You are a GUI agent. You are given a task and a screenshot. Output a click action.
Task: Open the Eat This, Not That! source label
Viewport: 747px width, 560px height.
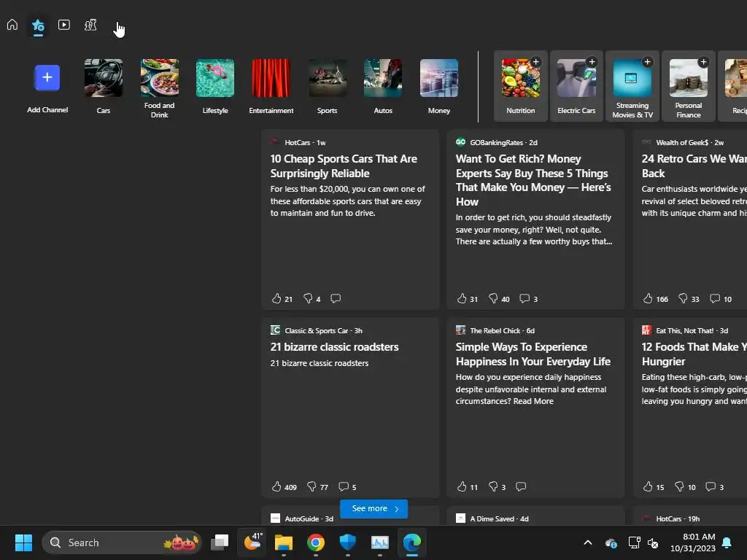tap(692, 330)
